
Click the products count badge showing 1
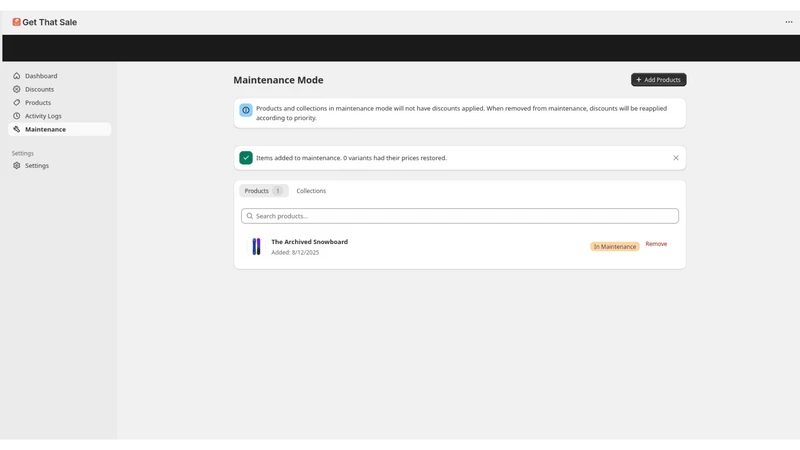278,191
